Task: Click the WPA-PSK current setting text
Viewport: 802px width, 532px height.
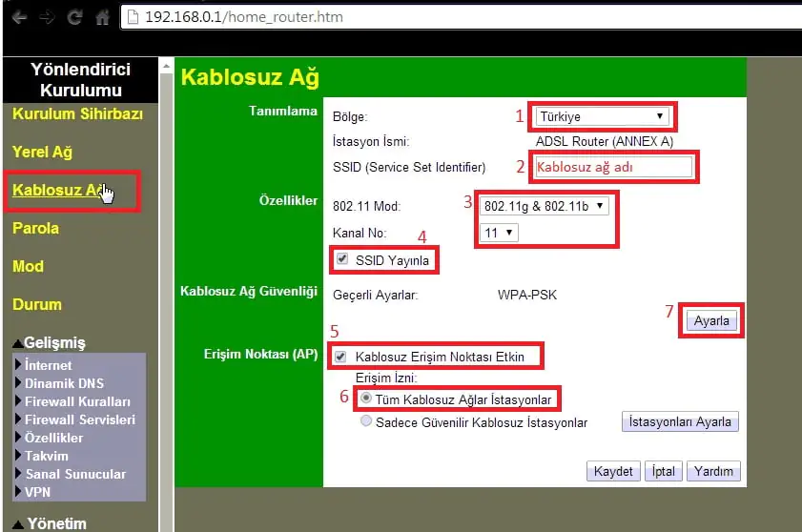Action: (x=527, y=296)
